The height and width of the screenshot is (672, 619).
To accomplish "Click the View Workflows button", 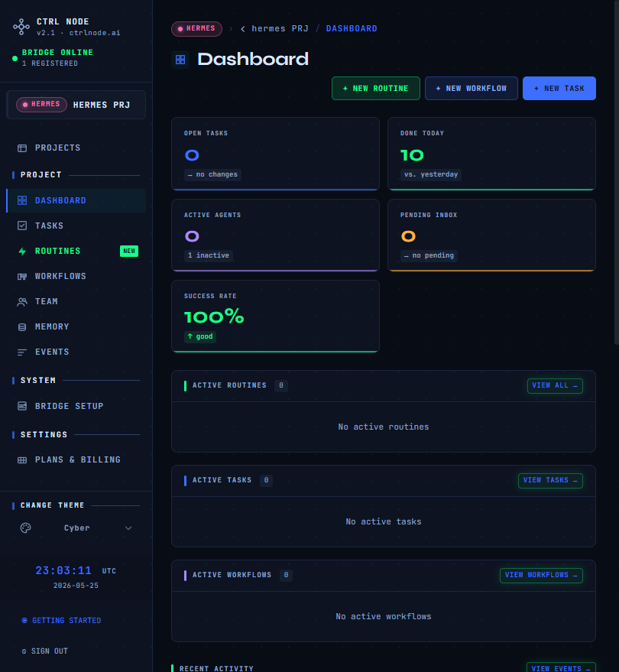I will click(x=541, y=575).
